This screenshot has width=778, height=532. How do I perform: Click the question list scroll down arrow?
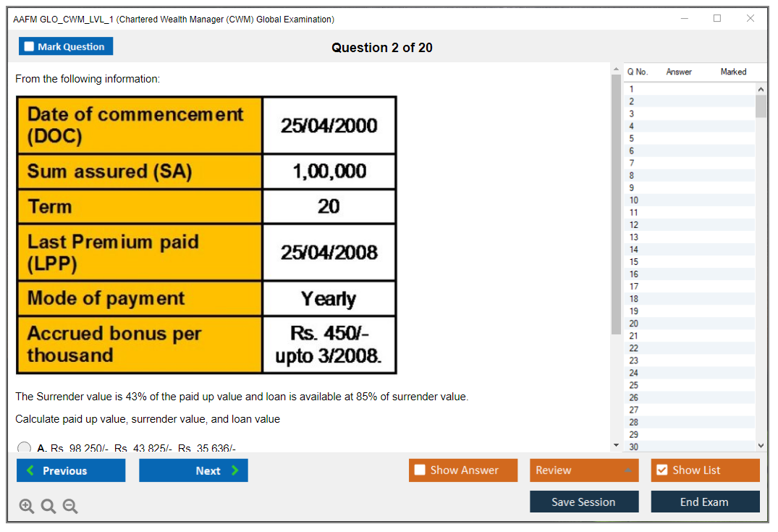(x=760, y=446)
